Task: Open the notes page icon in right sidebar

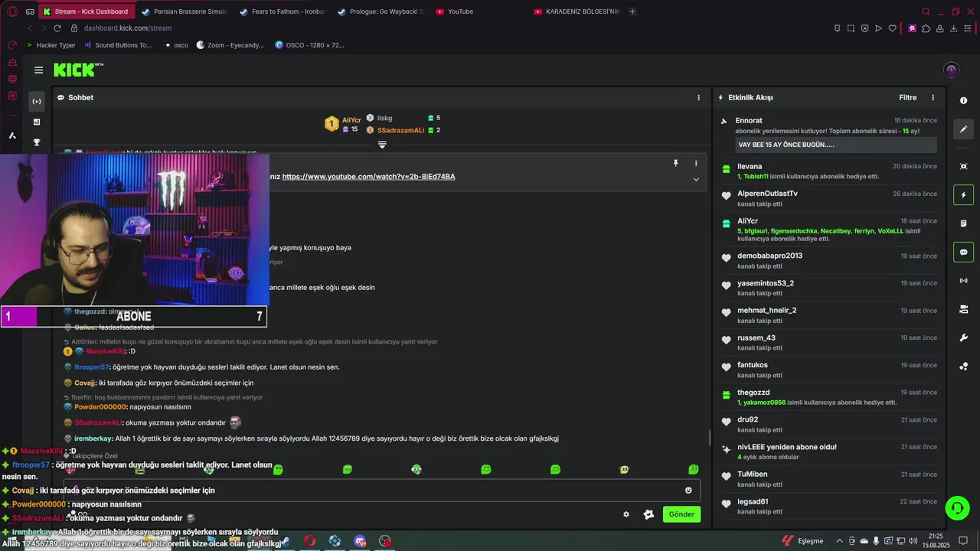Action: point(963,223)
